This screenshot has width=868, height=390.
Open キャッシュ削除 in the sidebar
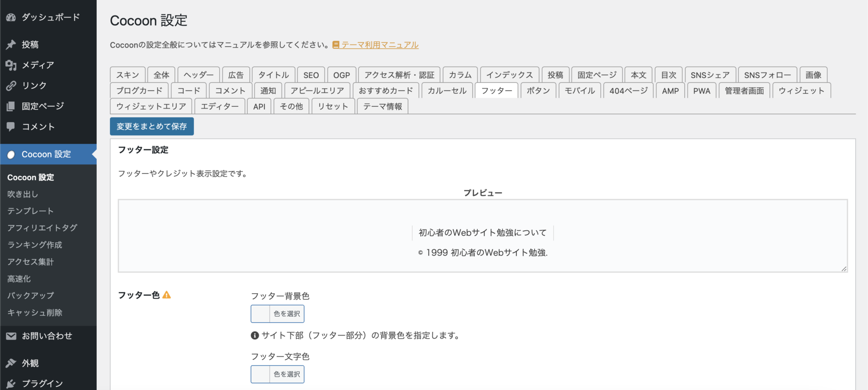pyautogui.click(x=35, y=313)
